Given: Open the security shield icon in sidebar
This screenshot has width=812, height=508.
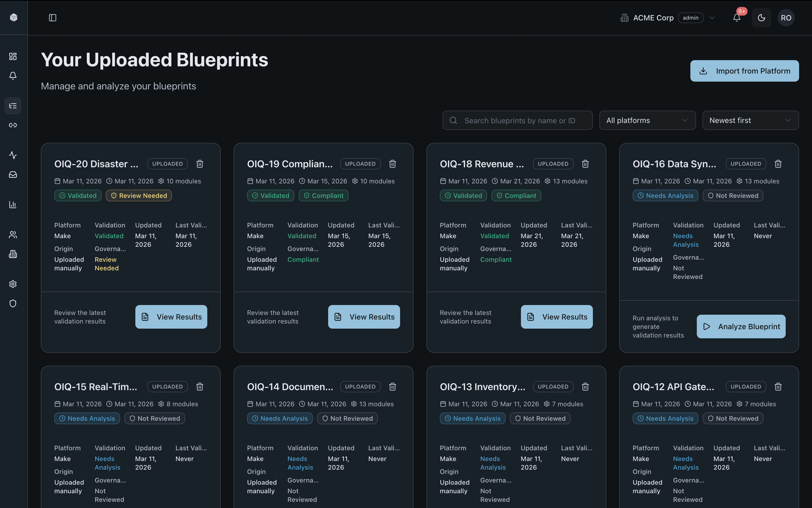Looking at the screenshot, I should click(x=13, y=303).
